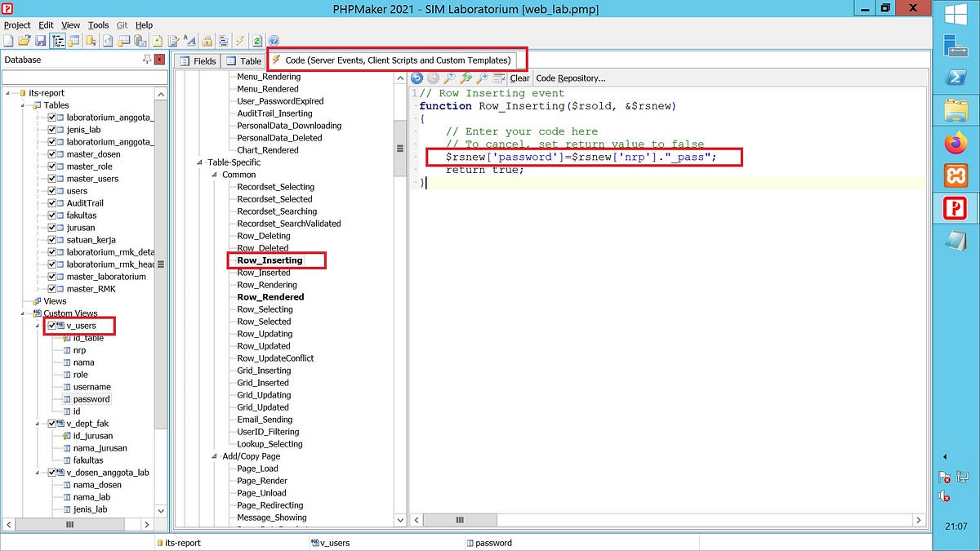980x551 pixels.
Task: Toggle the jenis_lab table checkbox
Action: point(52,130)
